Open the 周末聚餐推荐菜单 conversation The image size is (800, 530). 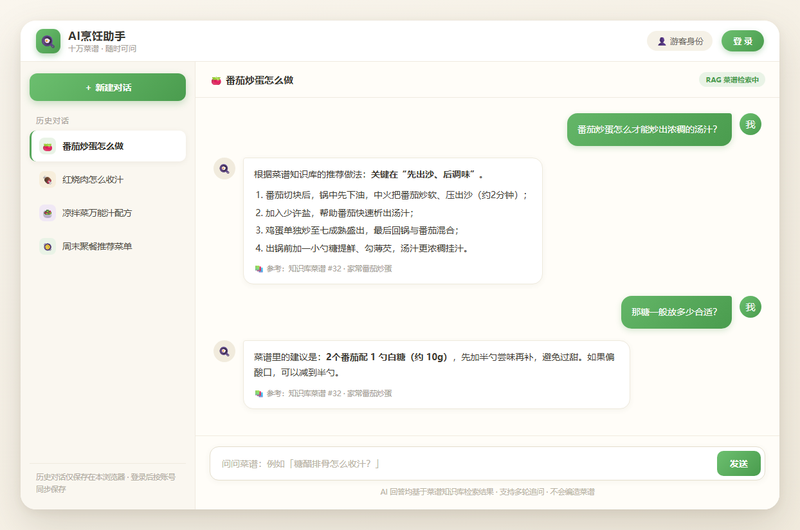(108, 246)
